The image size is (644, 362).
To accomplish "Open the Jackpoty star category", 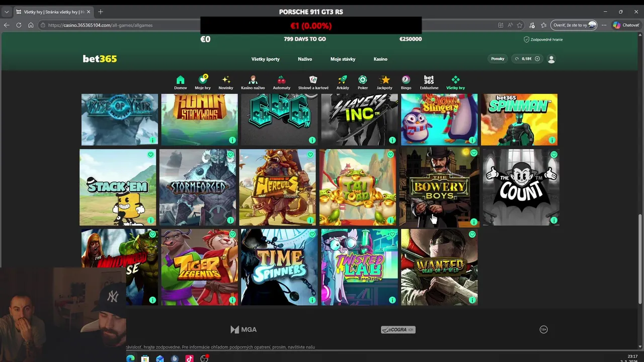I will pos(384,82).
